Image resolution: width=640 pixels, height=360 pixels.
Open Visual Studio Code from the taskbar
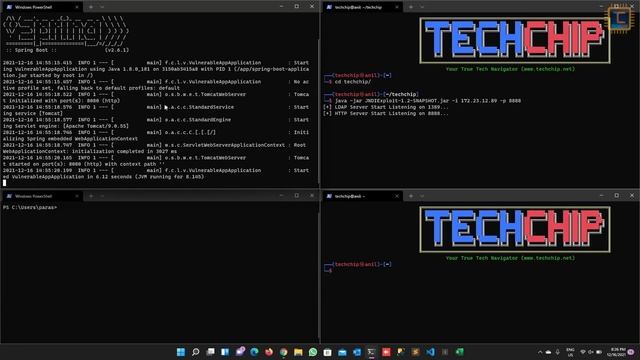tap(430, 352)
